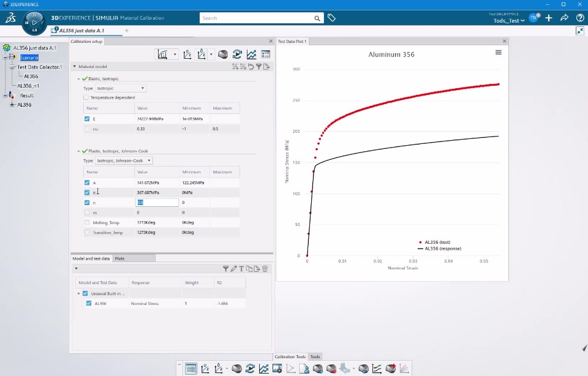Enable the Temperature dependent checkbox
This screenshot has height=376, width=588.
tap(86, 97)
